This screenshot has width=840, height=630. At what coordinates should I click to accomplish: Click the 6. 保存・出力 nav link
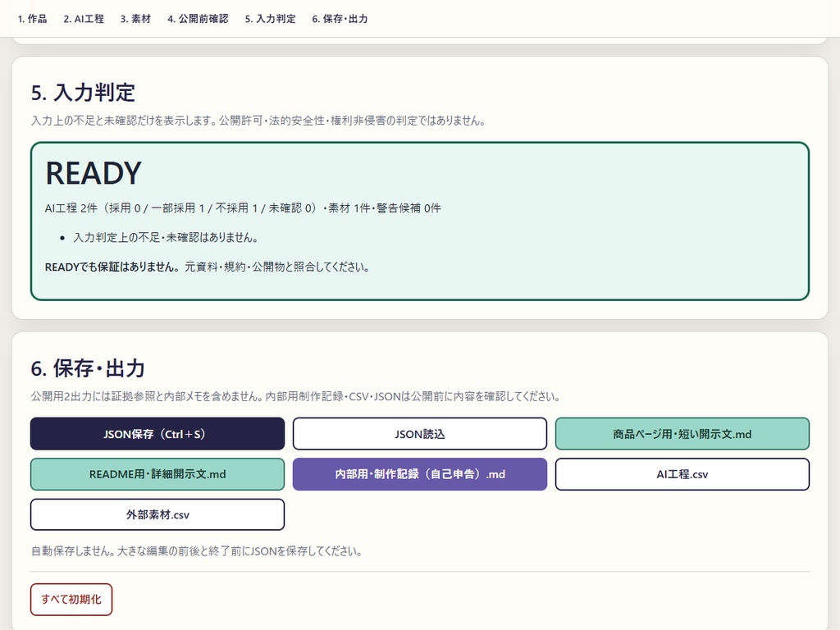[x=340, y=19]
